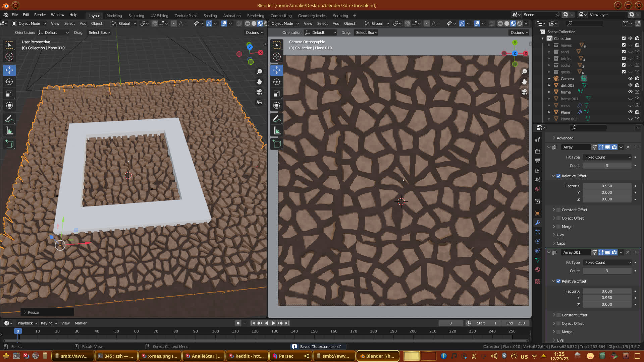Select the Rotate tool in left viewport
Viewport: 644px width, 362px height.
coord(9,82)
